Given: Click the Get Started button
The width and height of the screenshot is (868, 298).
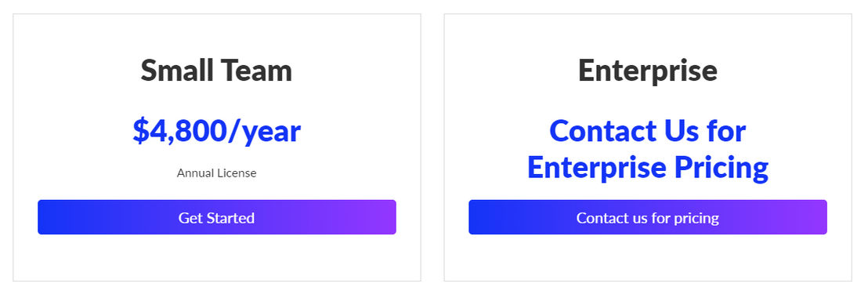Looking at the screenshot, I should point(216,217).
